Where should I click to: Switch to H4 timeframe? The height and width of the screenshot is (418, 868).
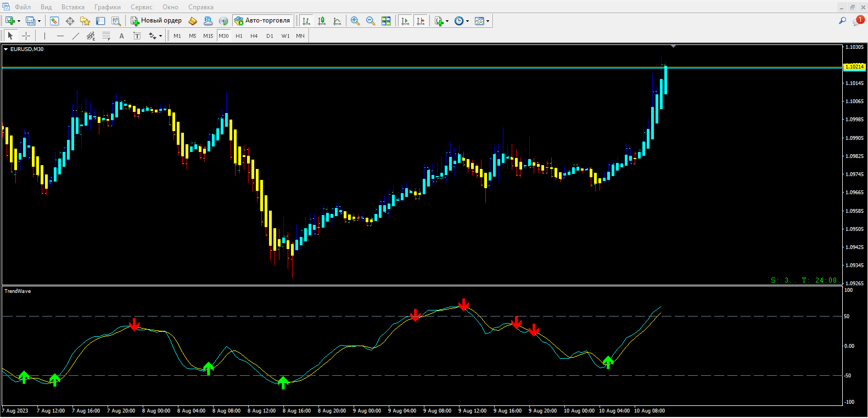(254, 36)
